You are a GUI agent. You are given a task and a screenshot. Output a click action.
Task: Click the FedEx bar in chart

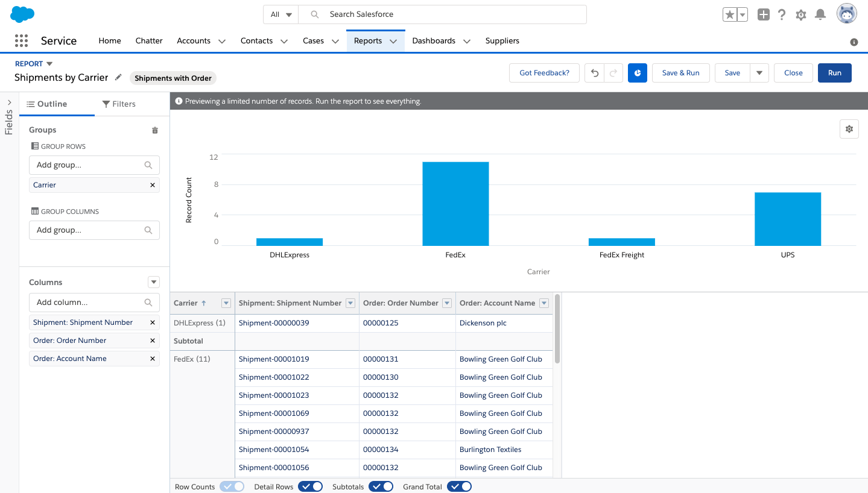pos(455,204)
